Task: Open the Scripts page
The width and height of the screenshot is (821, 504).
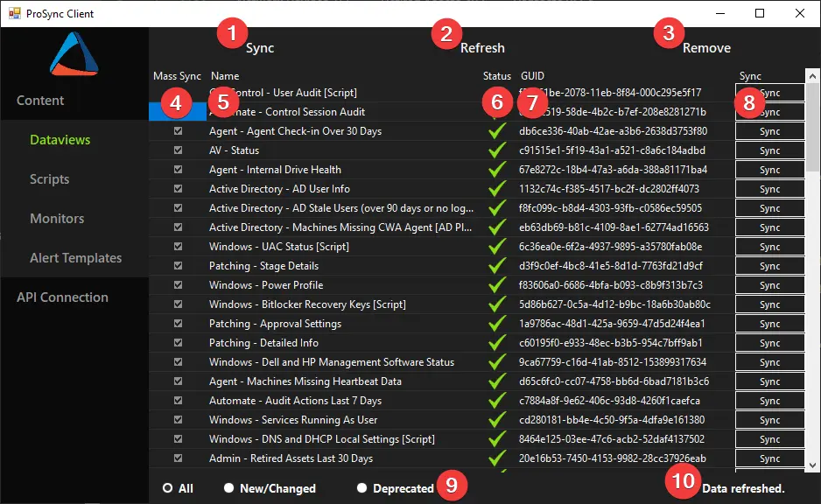Action: pyautogui.click(x=50, y=179)
